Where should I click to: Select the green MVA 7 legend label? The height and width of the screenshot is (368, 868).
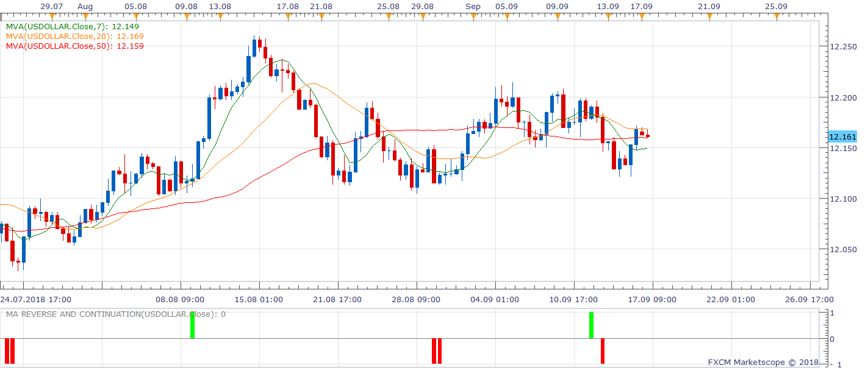tap(72, 27)
